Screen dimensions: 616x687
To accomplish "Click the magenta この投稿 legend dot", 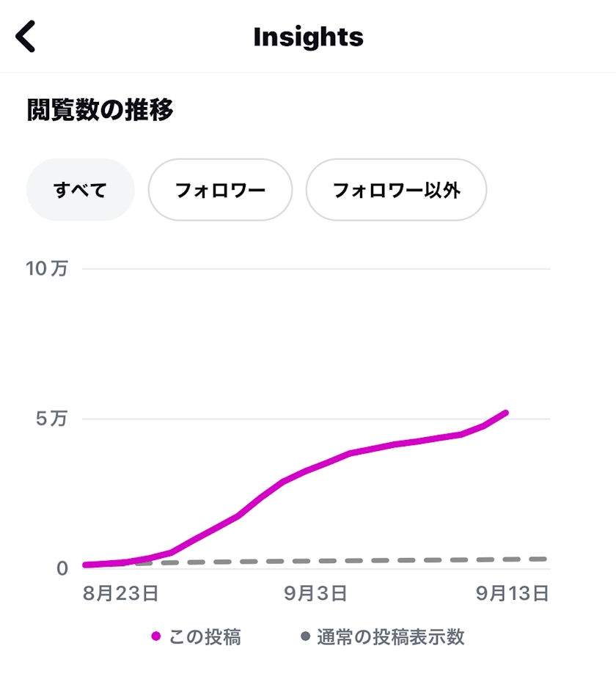I will point(155,636).
